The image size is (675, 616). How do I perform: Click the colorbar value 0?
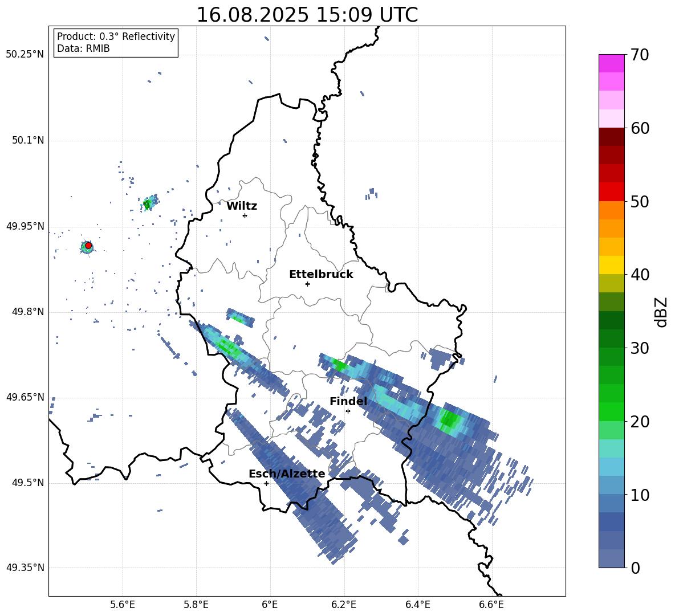636,568
